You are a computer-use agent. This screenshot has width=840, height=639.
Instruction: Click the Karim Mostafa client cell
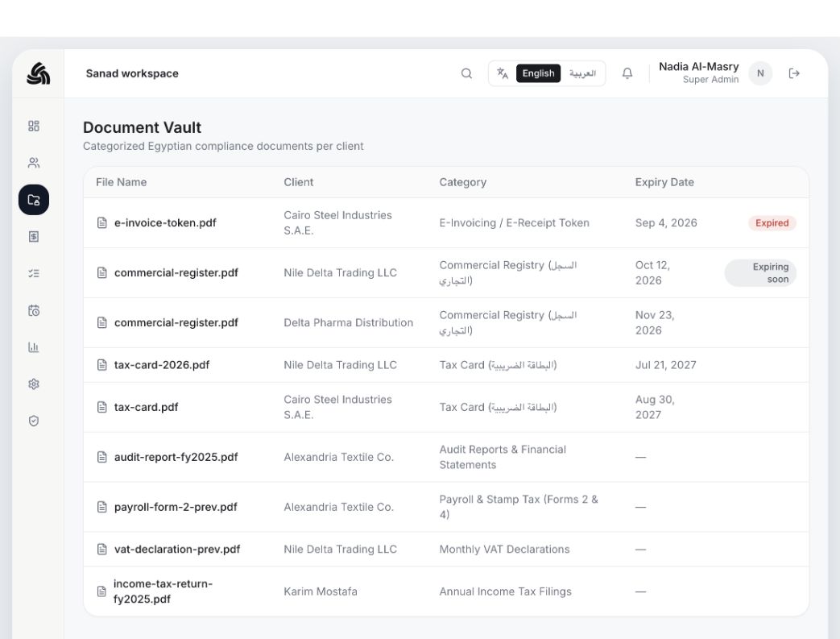pyautogui.click(x=321, y=591)
